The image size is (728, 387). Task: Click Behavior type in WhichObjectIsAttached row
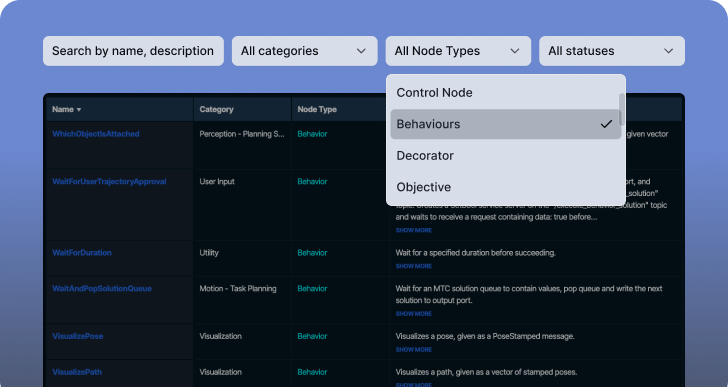312,134
